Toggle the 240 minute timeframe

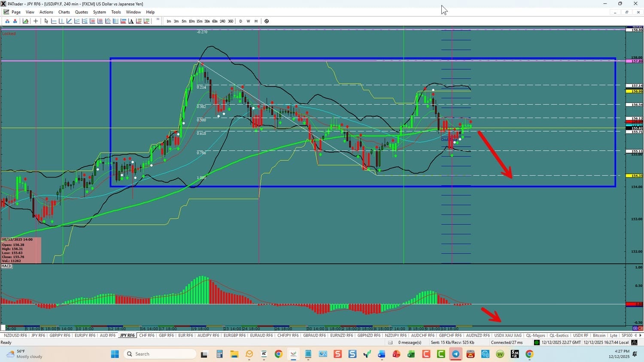click(222, 21)
